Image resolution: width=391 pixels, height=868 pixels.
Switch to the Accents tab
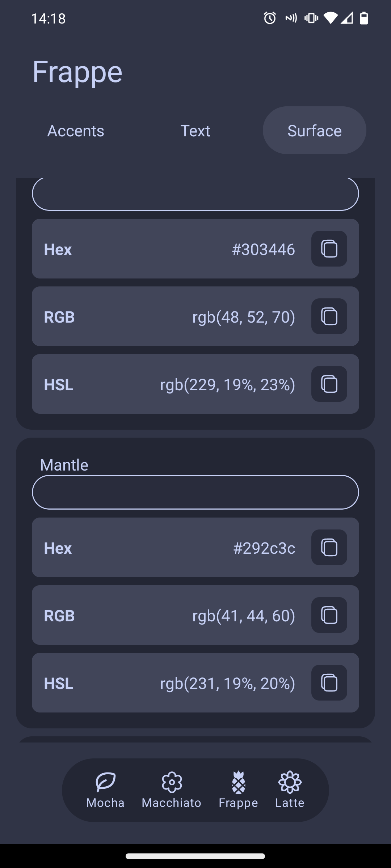coord(75,131)
